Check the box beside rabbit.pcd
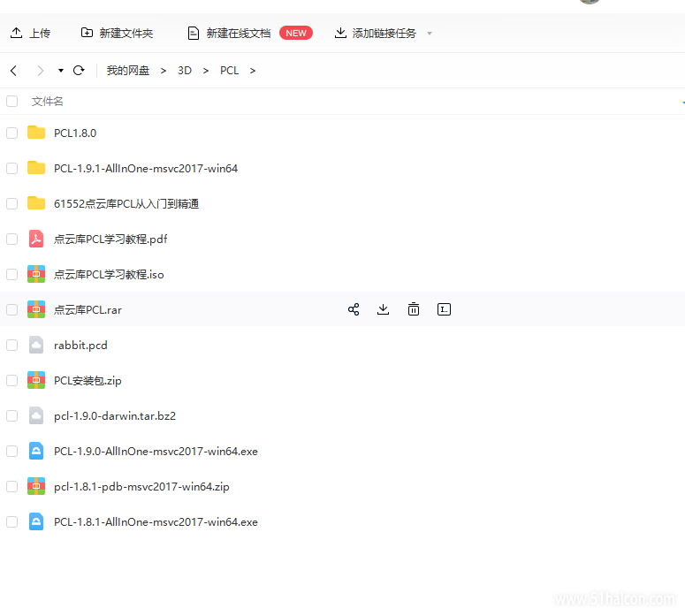 pyautogui.click(x=11, y=346)
